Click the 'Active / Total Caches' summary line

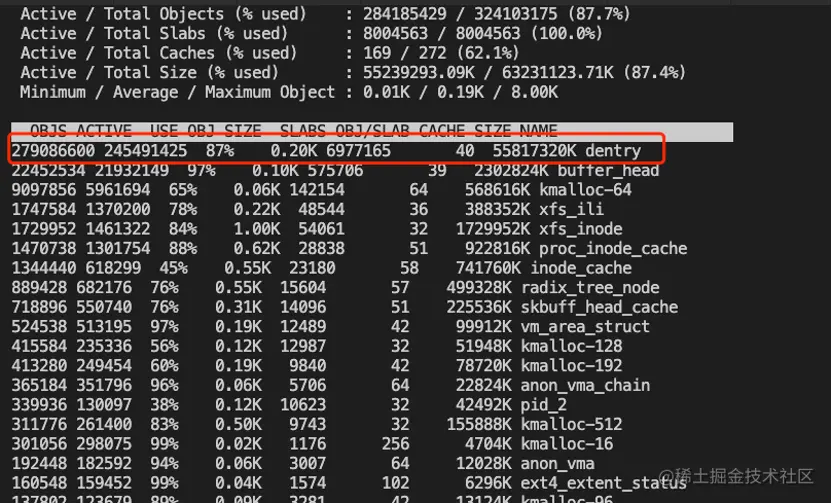(x=270, y=53)
